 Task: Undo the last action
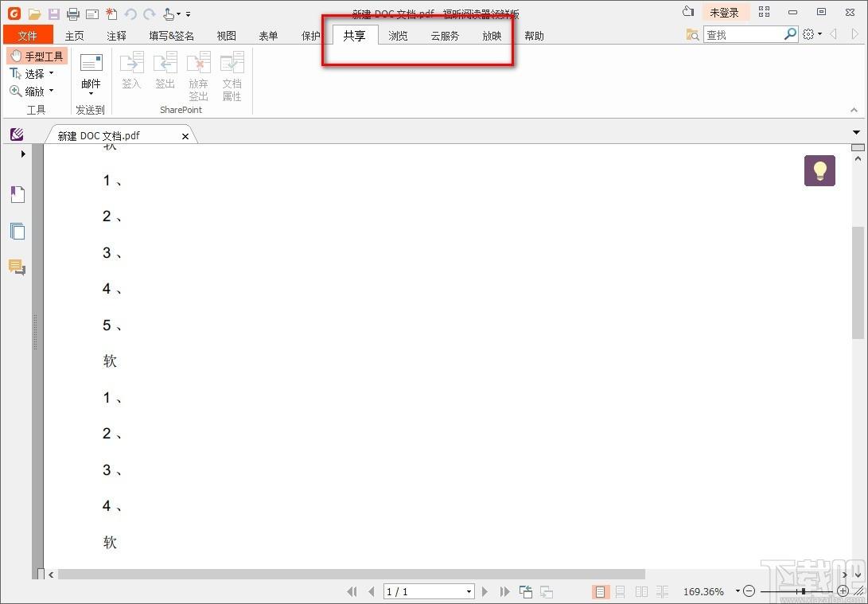(x=130, y=14)
